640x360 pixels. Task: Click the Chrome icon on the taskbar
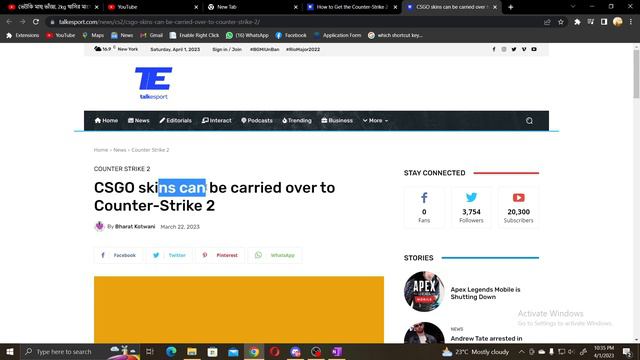254,351
